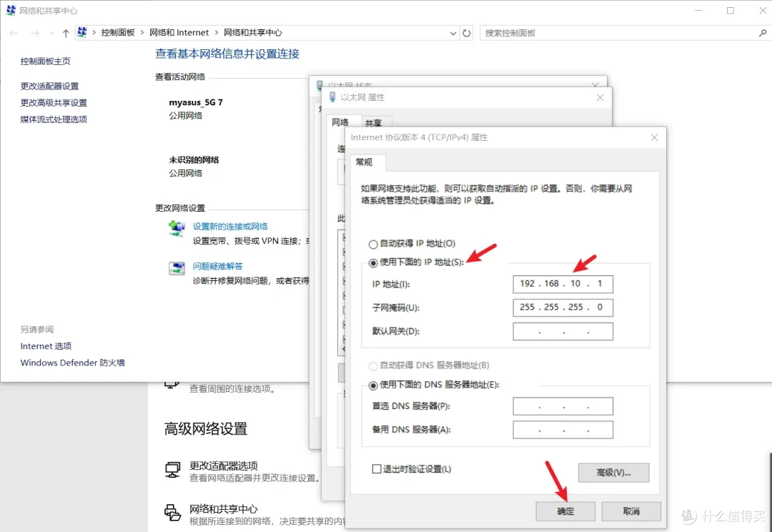Open the chevron after 控制面板 in the breadcrumb

click(142, 32)
